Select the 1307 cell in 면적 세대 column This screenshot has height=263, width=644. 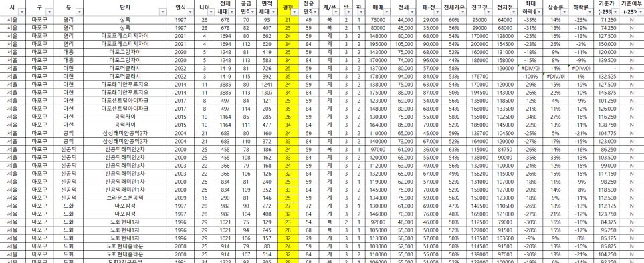pyautogui.click(x=267, y=92)
